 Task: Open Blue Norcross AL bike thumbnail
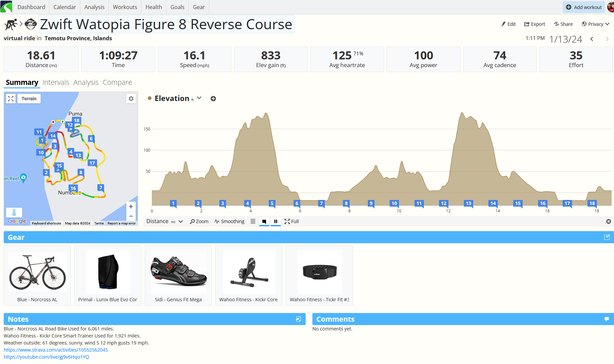pyautogui.click(x=37, y=275)
